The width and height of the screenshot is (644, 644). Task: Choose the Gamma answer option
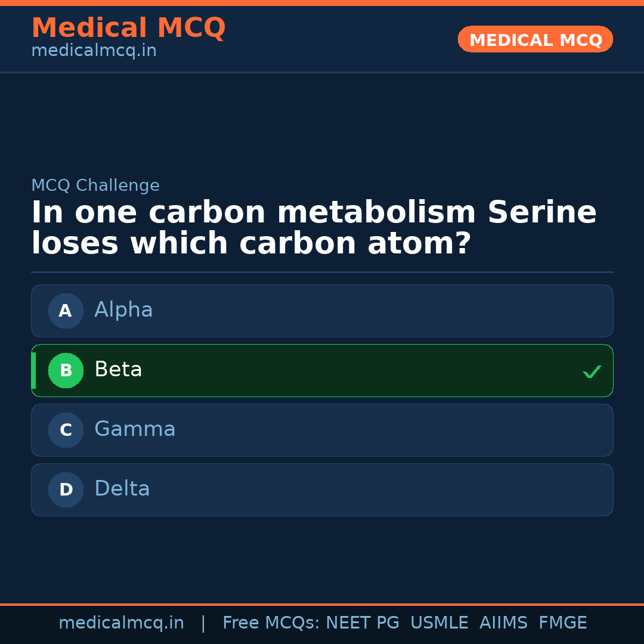tap(322, 430)
